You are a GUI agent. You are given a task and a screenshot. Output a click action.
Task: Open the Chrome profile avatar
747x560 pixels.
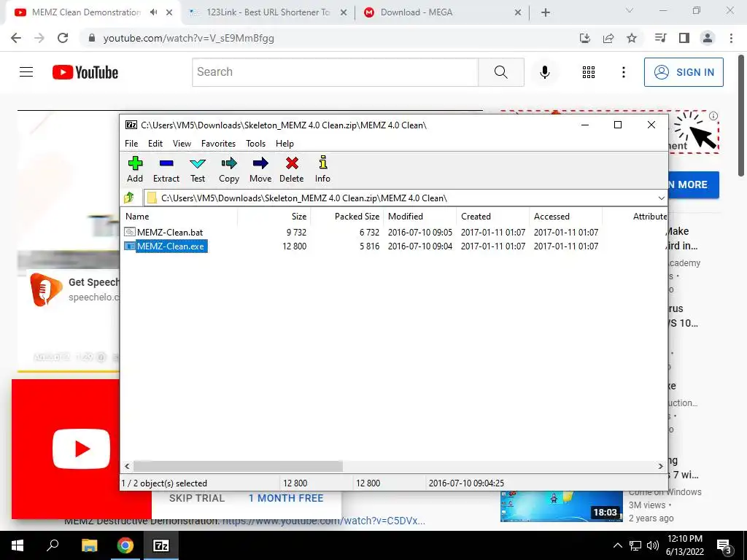708,38
